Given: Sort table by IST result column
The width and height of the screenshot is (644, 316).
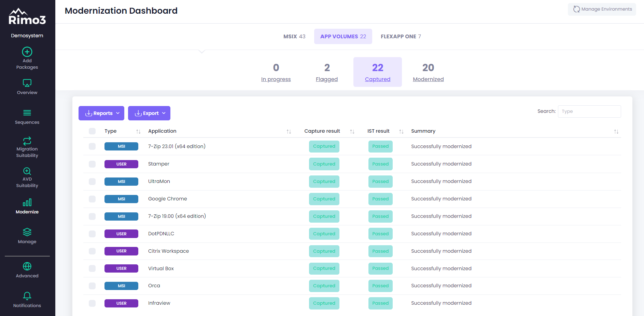Looking at the screenshot, I should pos(401,131).
